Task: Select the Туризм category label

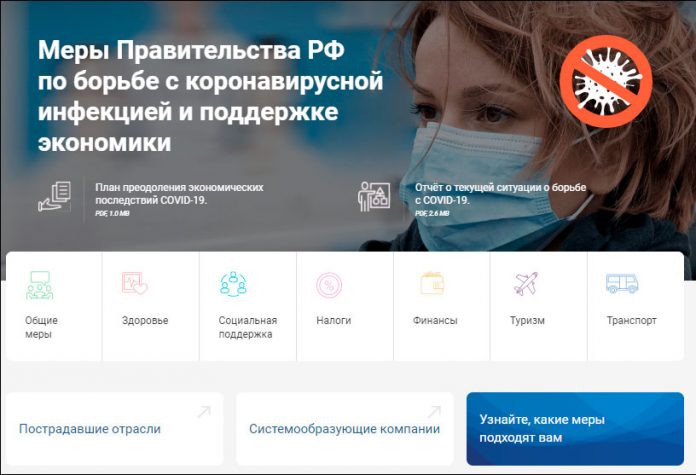Action: pos(527,321)
